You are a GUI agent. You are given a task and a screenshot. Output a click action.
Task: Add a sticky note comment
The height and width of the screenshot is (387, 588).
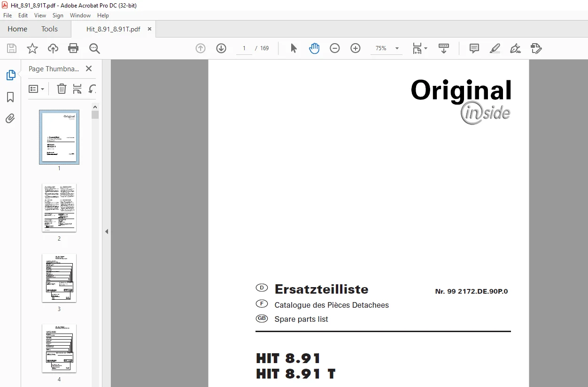point(474,48)
